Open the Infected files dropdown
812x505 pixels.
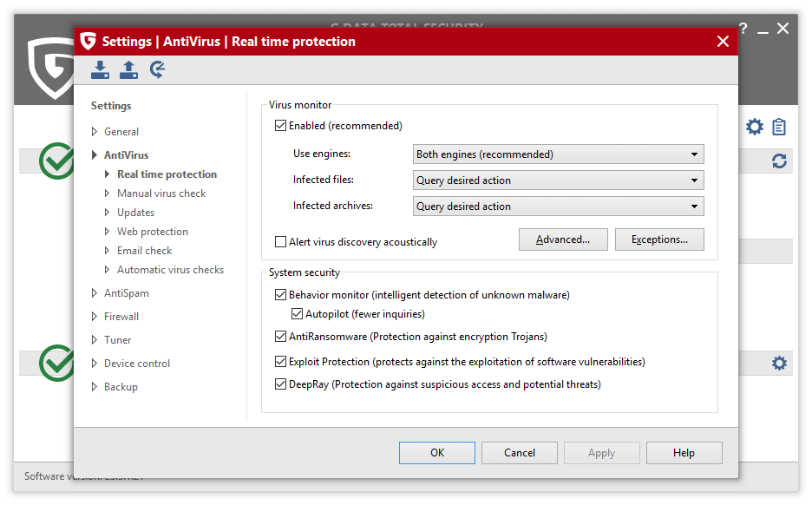click(559, 180)
